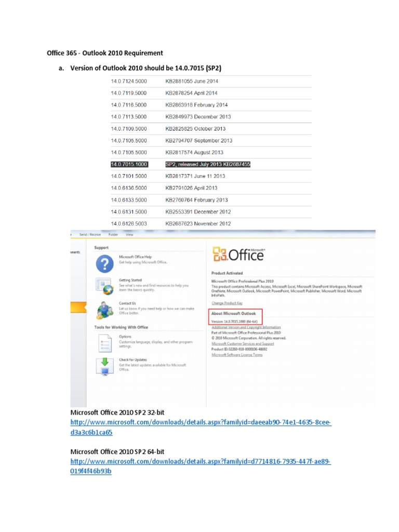Click version 14.0.7113.5000 cell
Viewport: 399px width, 532px height.
(129, 117)
